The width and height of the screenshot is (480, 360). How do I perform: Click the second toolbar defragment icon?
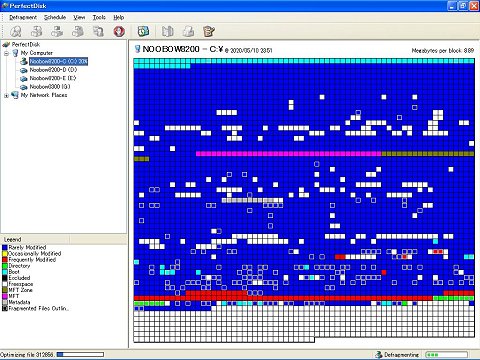coord(57,31)
